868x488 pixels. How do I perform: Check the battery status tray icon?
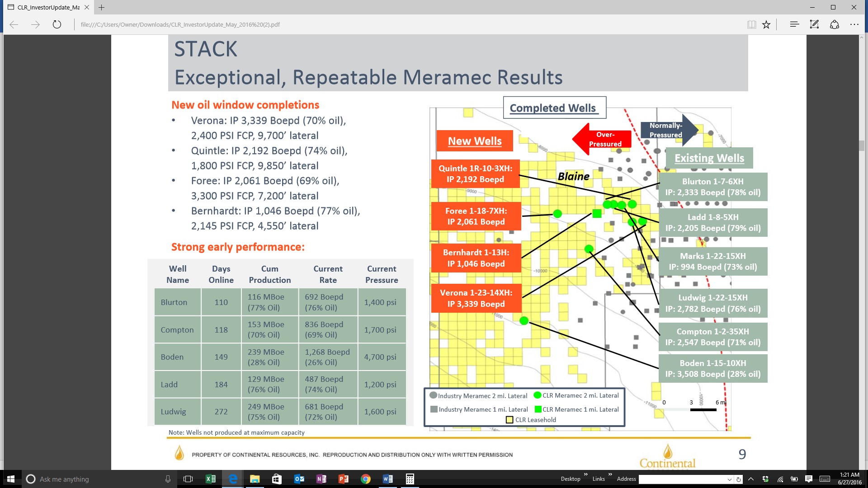click(794, 479)
